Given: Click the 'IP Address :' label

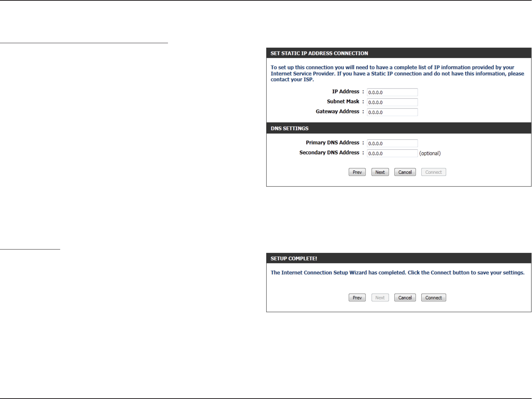Looking at the screenshot, I should tap(348, 92).
